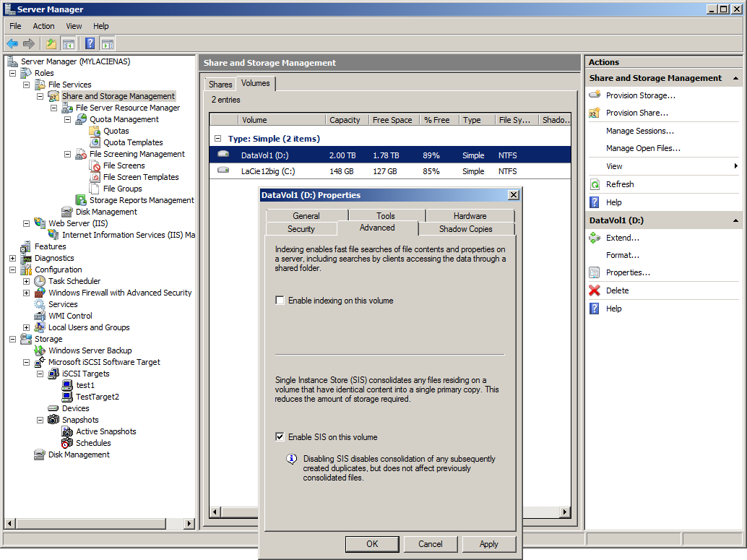Click the Windows Server Backup icon

[40, 350]
